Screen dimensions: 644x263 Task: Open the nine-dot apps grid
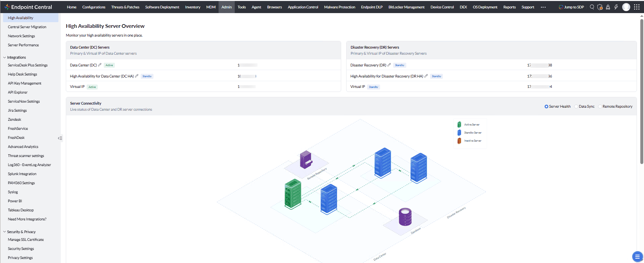(x=637, y=7)
